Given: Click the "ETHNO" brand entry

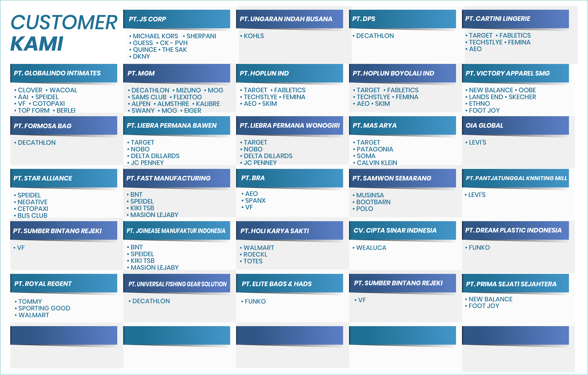Looking at the screenshot, I should click(x=479, y=104).
